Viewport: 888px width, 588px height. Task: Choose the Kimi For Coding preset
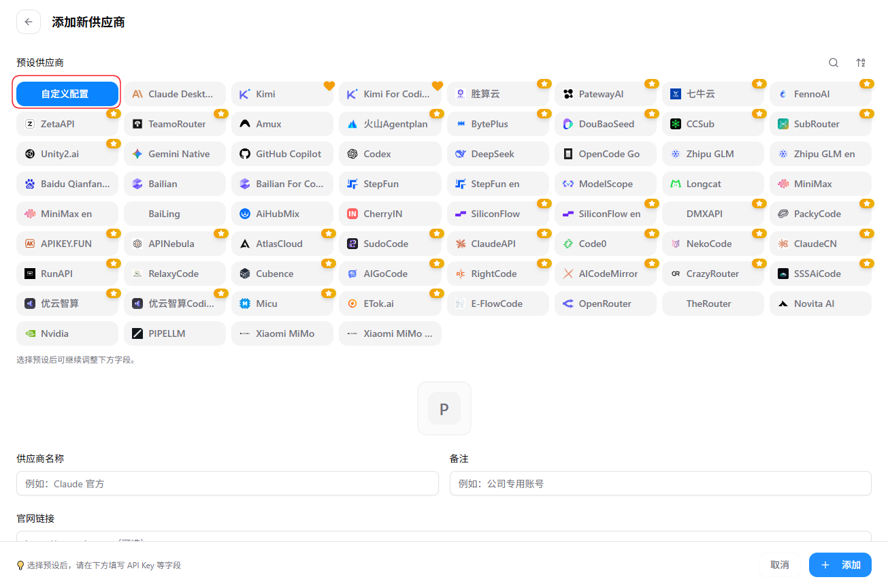(390, 94)
